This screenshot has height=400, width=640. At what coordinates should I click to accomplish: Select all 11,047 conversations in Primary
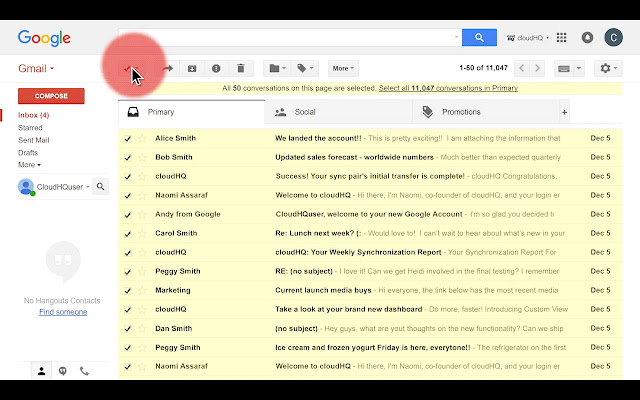(448, 88)
